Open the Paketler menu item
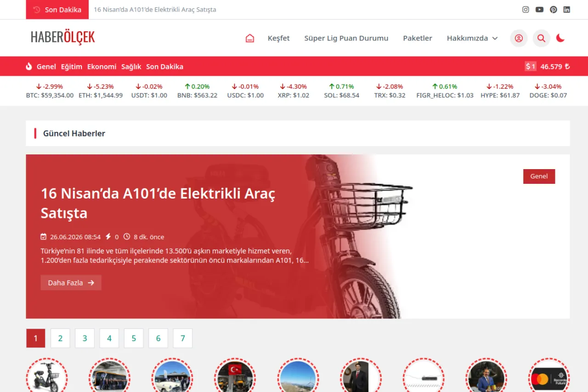588x392 pixels. 418,38
